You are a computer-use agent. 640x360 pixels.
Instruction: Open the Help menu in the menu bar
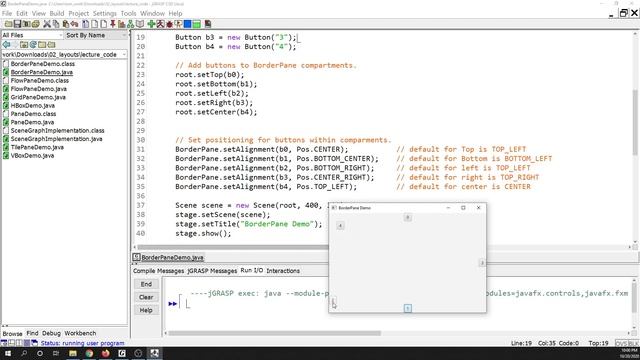click(176, 13)
